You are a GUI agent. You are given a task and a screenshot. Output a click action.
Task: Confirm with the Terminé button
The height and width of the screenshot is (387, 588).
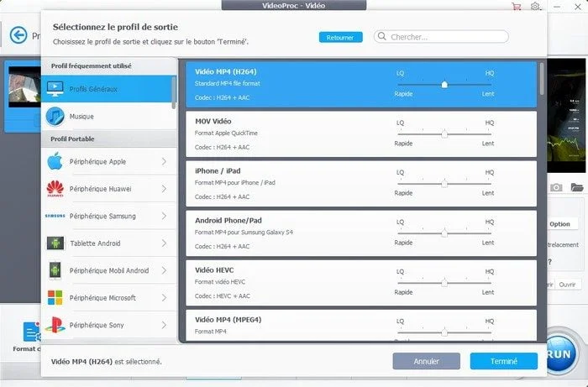[x=504, y=361]
